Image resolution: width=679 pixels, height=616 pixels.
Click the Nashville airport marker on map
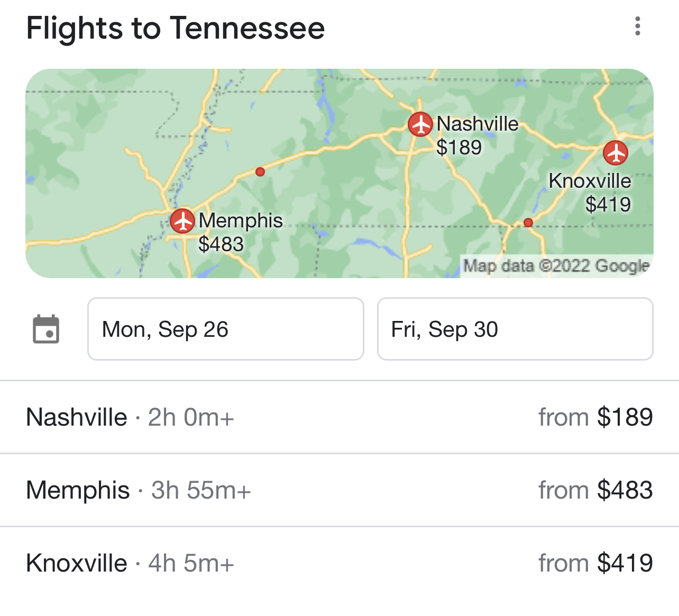point(420,124)
